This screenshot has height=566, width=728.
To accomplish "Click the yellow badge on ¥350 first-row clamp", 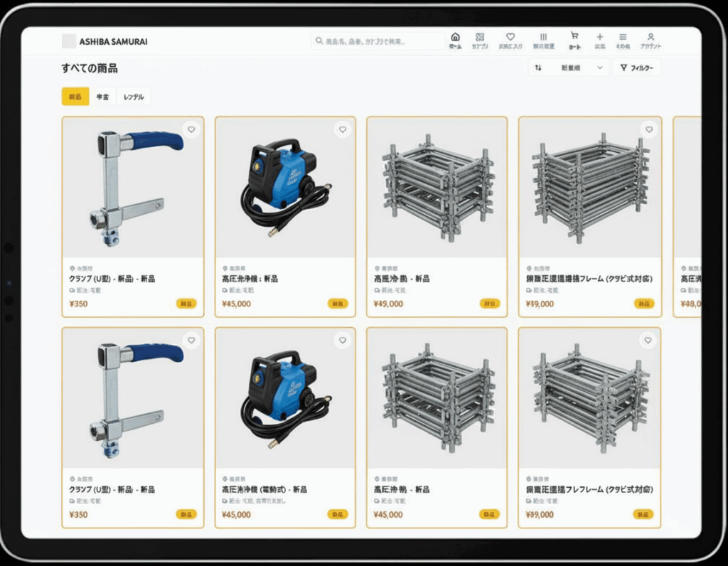I will coord(186,304).
